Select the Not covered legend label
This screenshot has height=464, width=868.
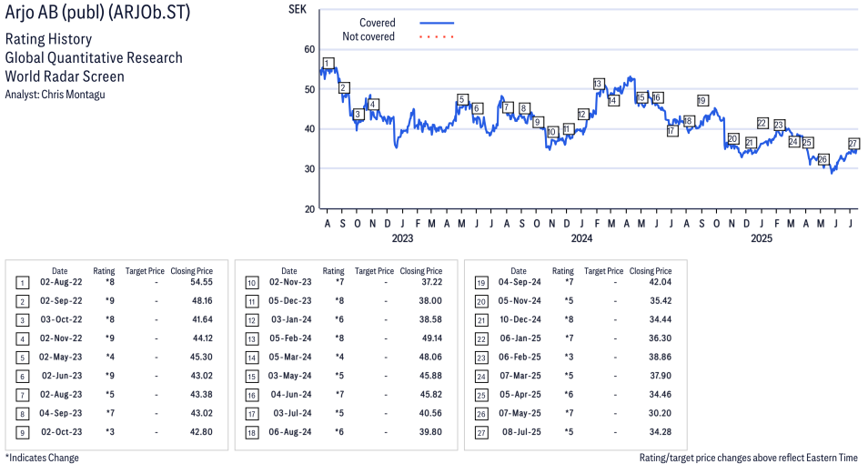point(368,36)
